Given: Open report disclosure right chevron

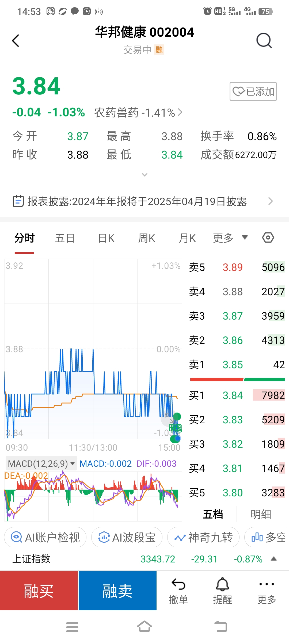Looking at the screenshot, I should click(x=271, y=201).
